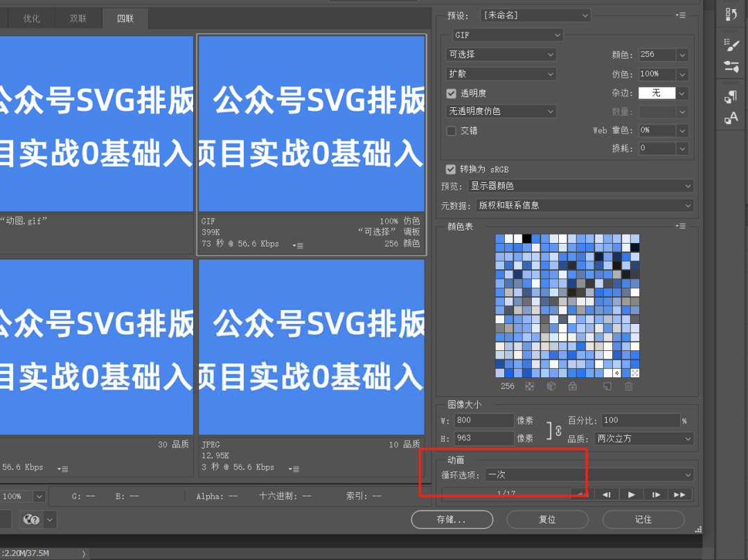Viewport: 748px width, 560px height.
Task: Click the 存储 save button
Action: coord(452,519)
